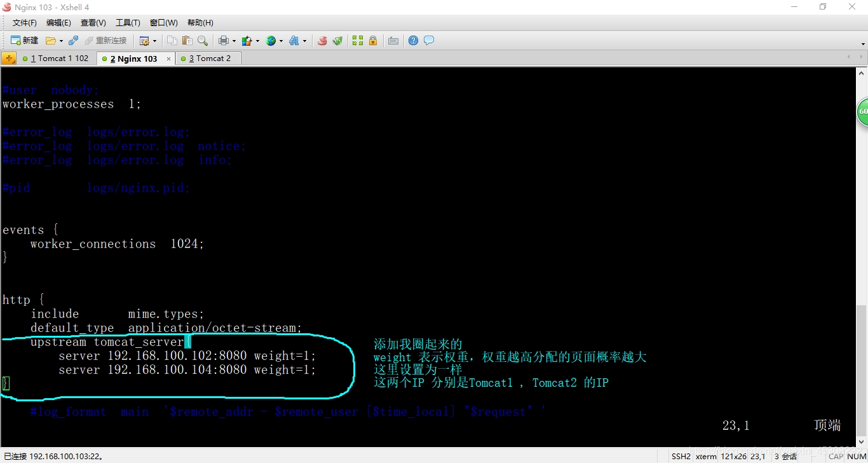Click the 重新连接 reconnect button
The image size is (868, 463).
pos(105,40)
